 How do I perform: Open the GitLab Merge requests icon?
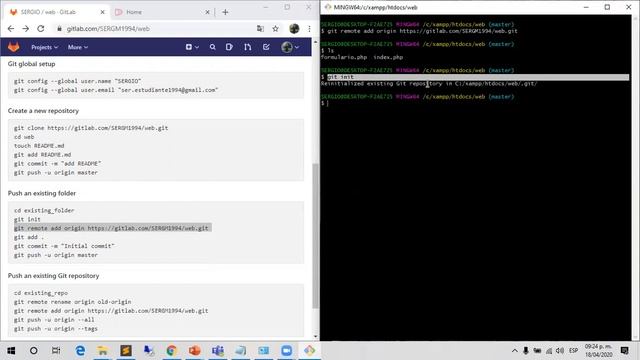pos(248,47)
